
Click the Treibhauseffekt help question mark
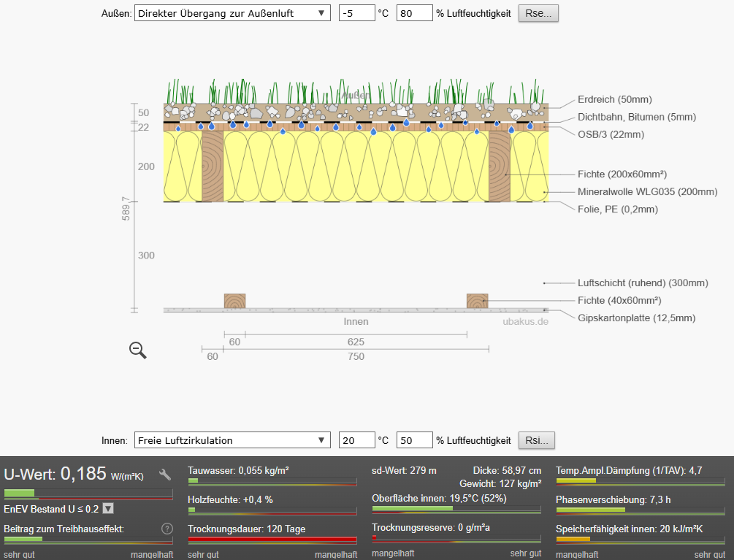pyautogui.click(x=167, y=529)
